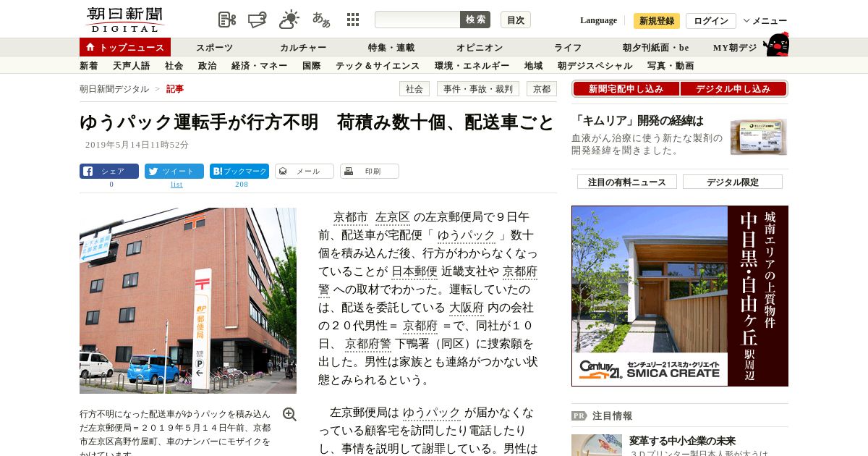Open the weather sun-and-cloud icon
Viewport: 868px width, 456px height.
pyautogui.click(x=289, y=20)
